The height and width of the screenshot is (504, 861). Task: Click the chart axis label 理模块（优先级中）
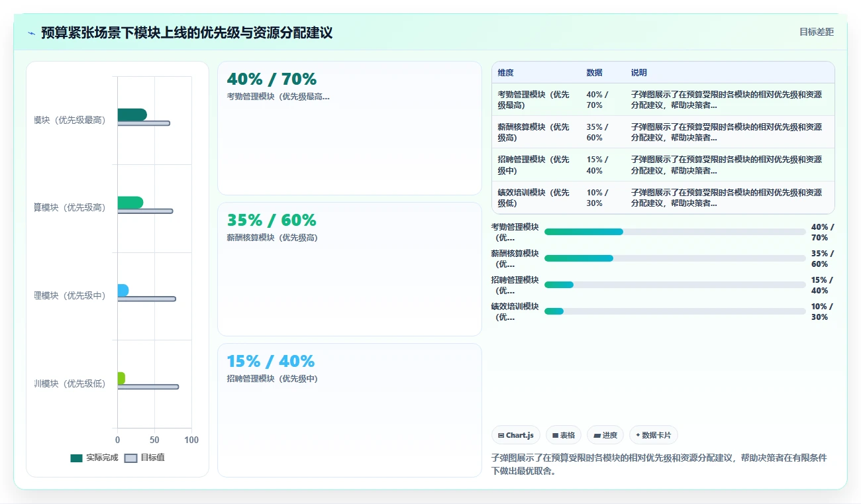(x=70, y=295)
